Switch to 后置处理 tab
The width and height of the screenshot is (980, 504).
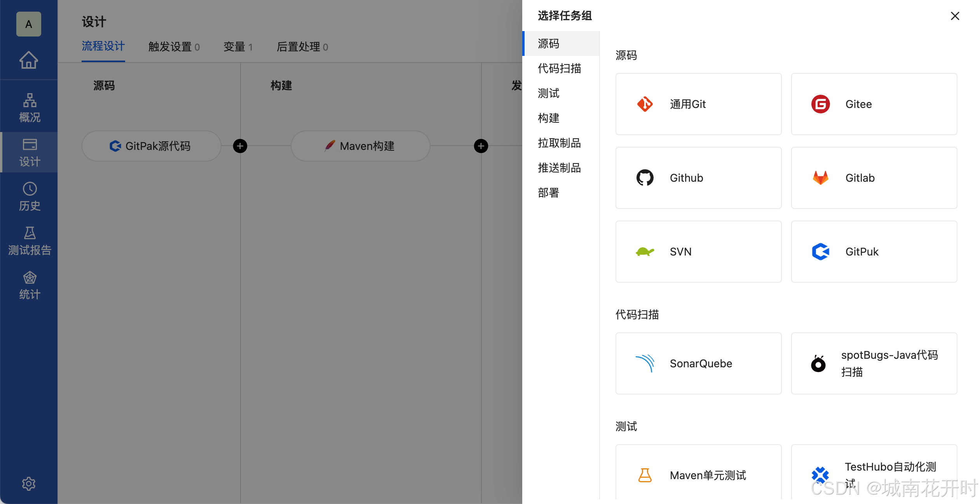coord(302,47)
